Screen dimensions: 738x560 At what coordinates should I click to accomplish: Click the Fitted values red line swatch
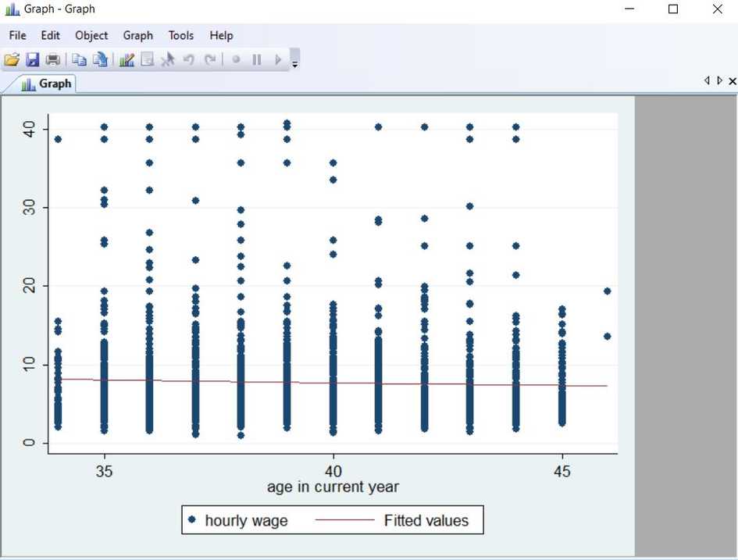347,520
